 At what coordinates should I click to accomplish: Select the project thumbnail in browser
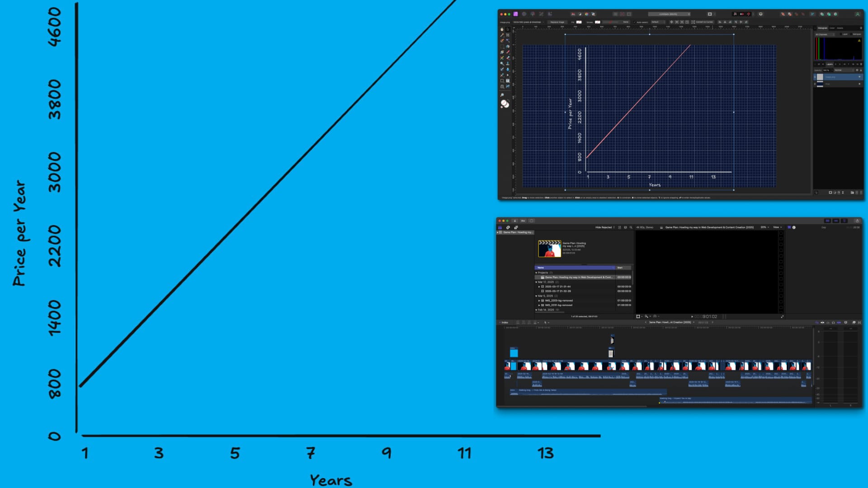549,249
